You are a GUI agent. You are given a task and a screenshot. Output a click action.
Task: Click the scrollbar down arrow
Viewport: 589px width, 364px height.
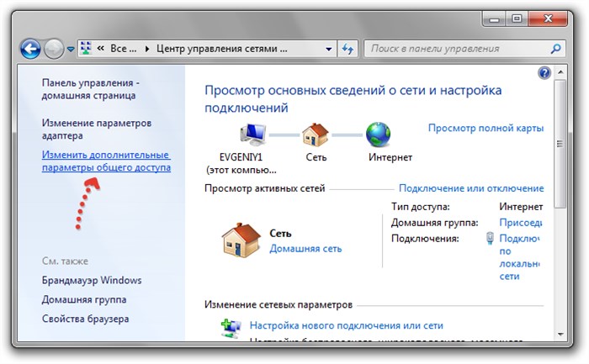pyautogui.click(x=560, y=334)
